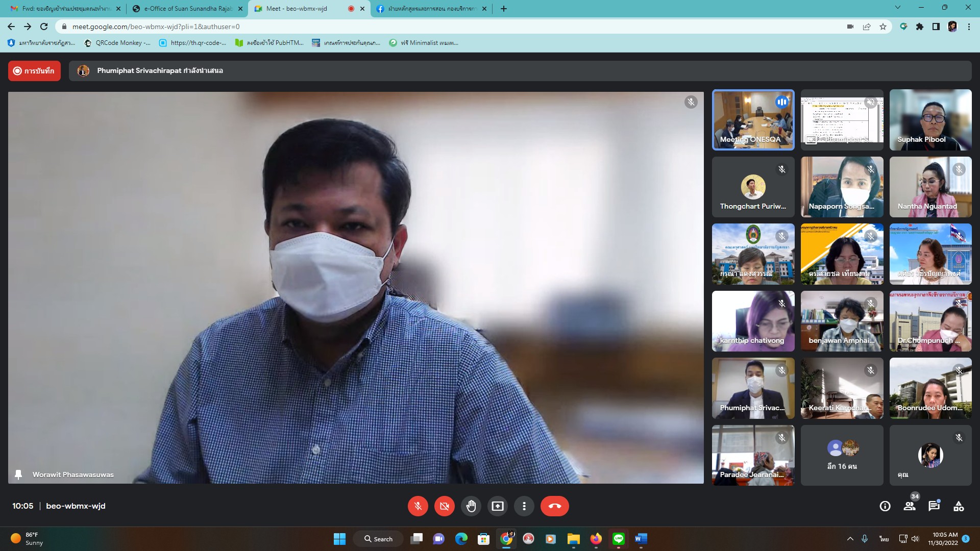The height and width of the screenshot is (551, 980).
Task: Open meeting details info icon
Action: point(885,506)
